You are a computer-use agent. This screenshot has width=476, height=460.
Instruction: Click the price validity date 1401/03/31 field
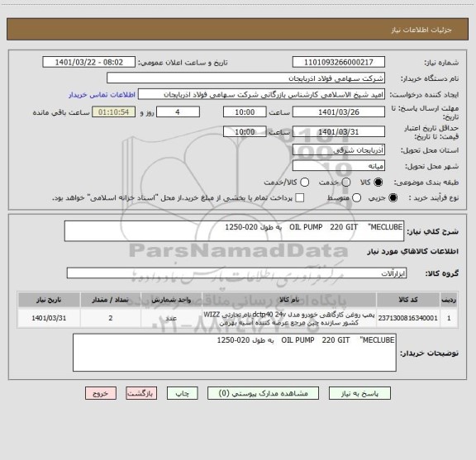tap(339, 131)
